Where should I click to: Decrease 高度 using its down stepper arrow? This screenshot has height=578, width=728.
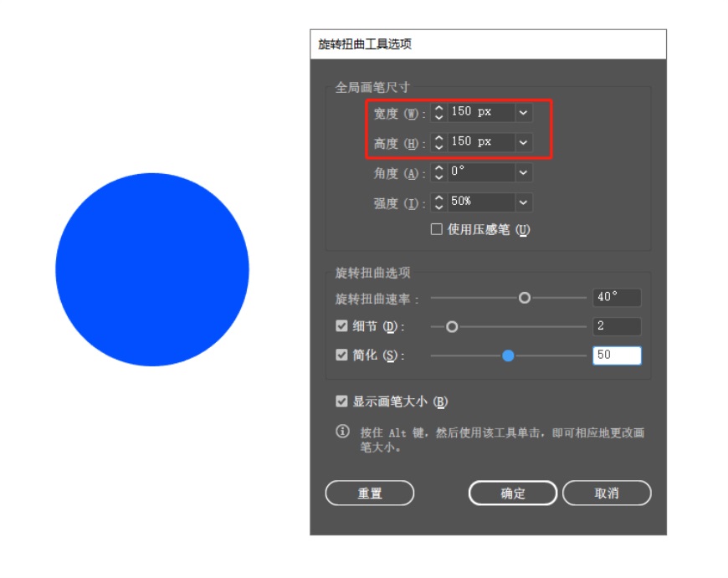click(440, 146)
